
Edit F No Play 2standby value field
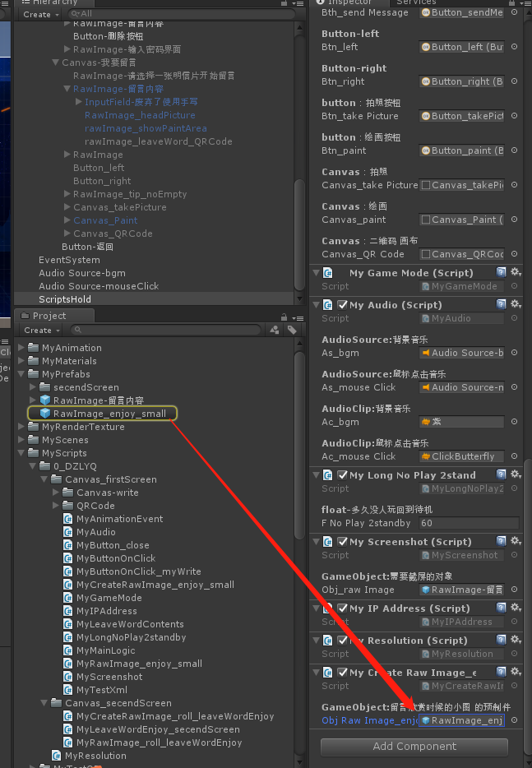click(x=469, y=523)
